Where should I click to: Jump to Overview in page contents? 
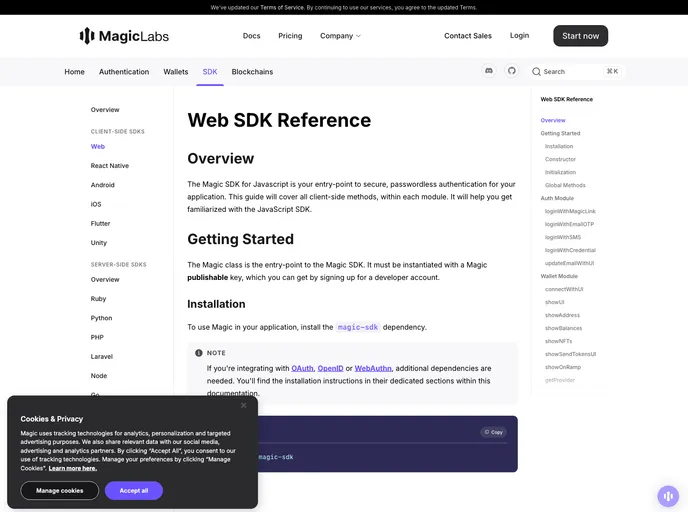pos(553,120)
